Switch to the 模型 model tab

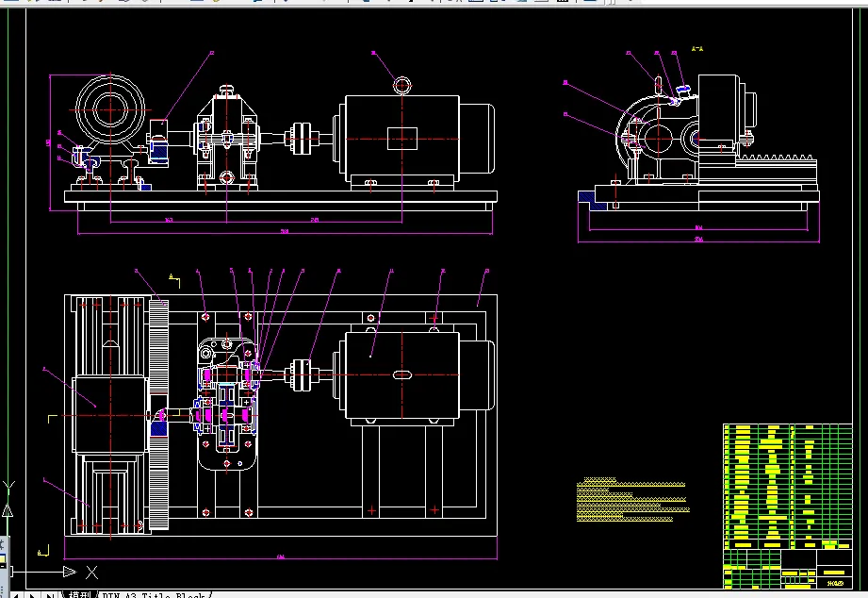(79, 594)
